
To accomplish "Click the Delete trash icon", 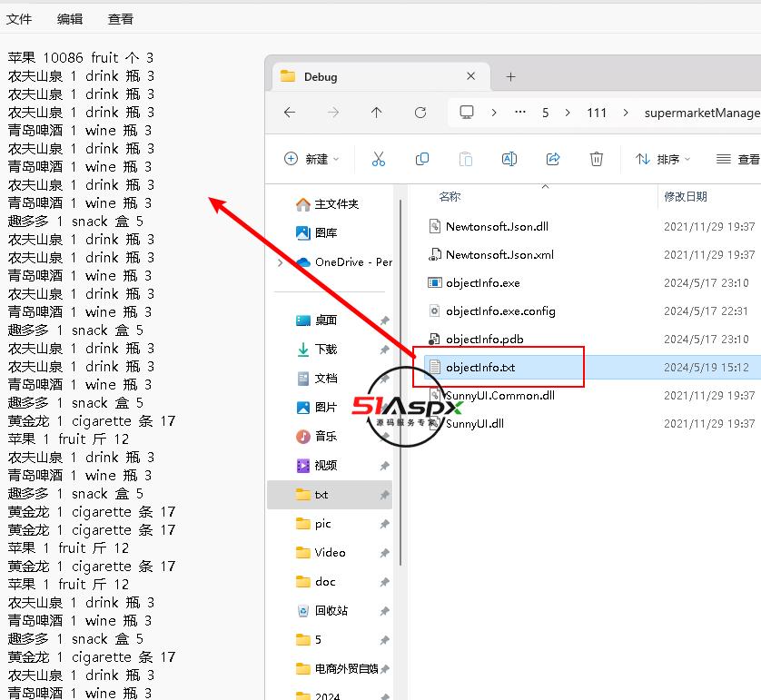I will point(597,159).
